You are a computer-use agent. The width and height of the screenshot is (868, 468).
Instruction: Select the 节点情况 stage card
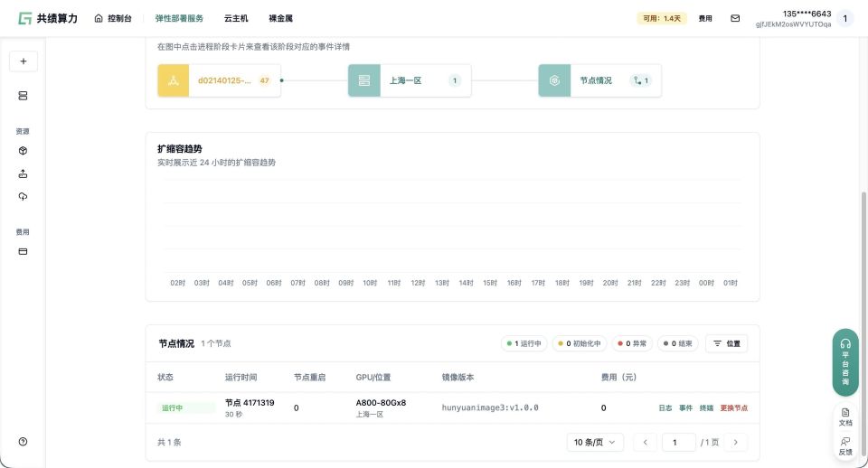600,80
